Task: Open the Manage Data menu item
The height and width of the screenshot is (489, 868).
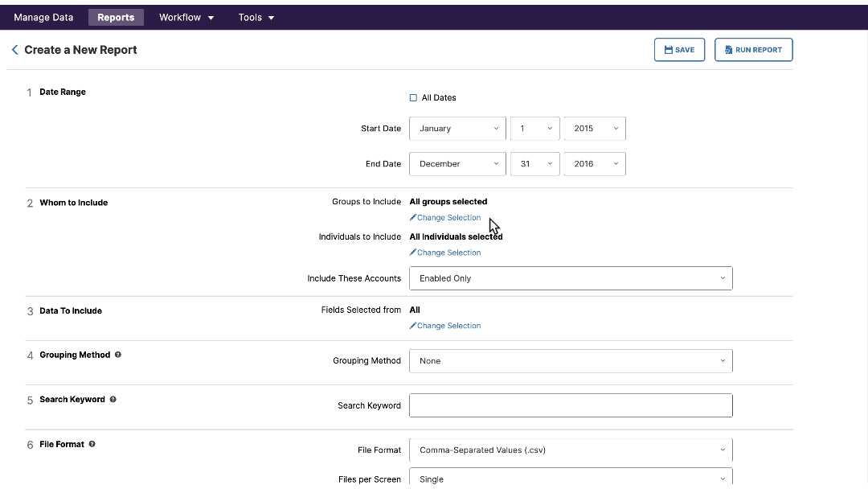Action: click(x=43, y=17)
